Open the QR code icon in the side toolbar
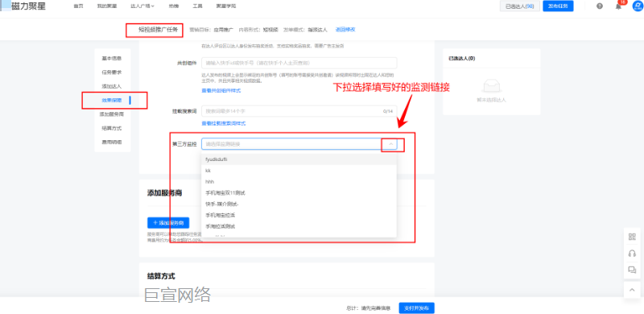The image size is (644, 314). point(632,237)
